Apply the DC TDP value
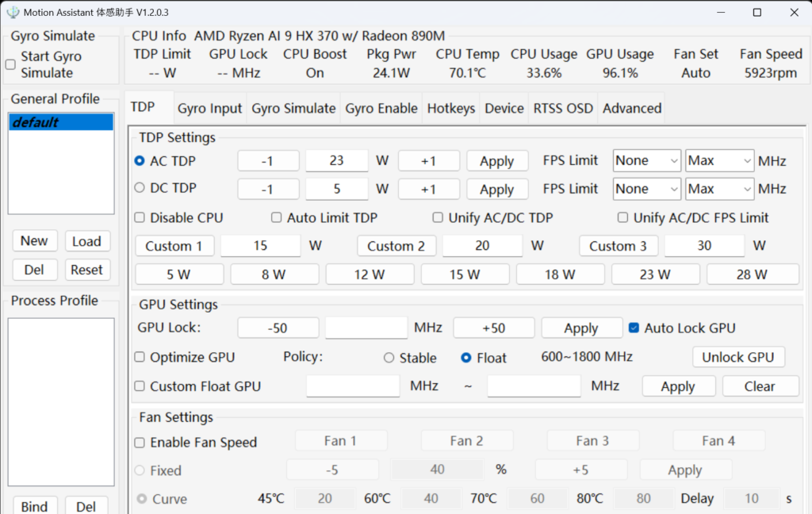The height and width of the screenshot is (514, 812). [x=497, y=189]
